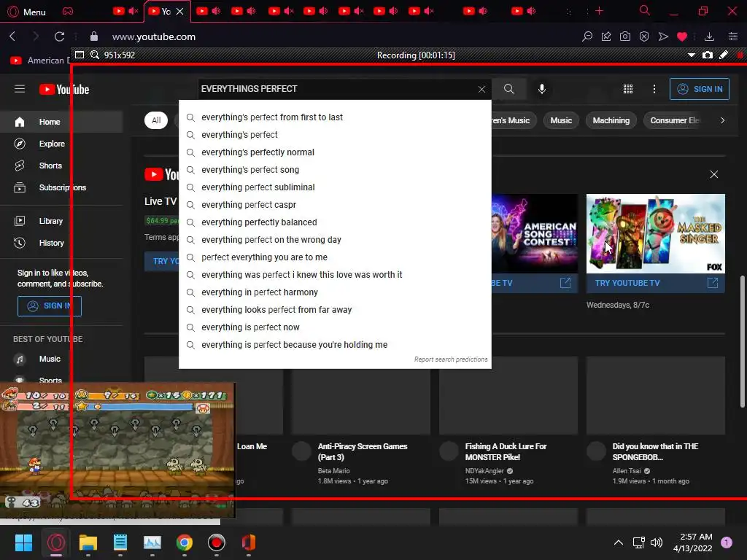This screenshot has height=560, width=747.
Task: Open Explore in sidebar
Action: tap(61, 144)
